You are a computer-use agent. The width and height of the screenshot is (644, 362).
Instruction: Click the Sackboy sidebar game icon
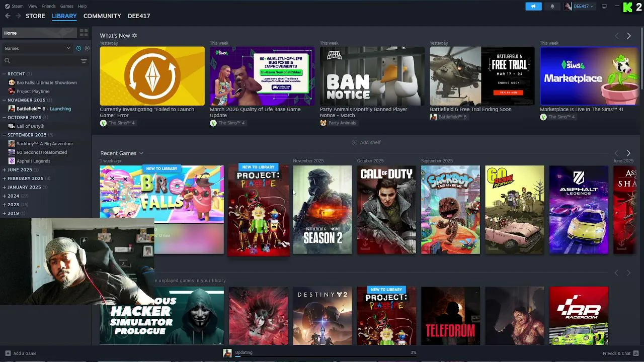[x=12, y=144]
